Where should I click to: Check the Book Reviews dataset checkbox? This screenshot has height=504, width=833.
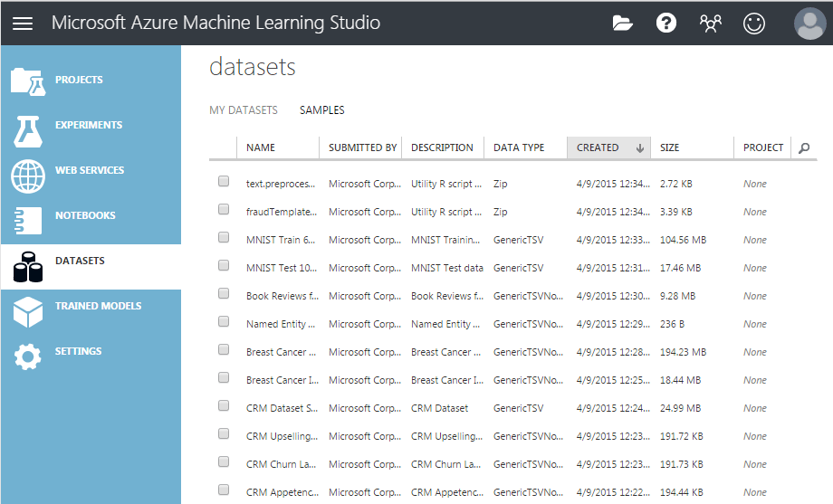tap(224, 293)
